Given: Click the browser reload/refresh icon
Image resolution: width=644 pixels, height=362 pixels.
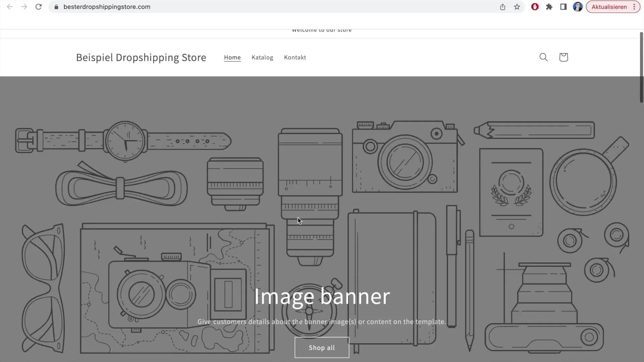Looking at the screenshot, I should 39,7.
